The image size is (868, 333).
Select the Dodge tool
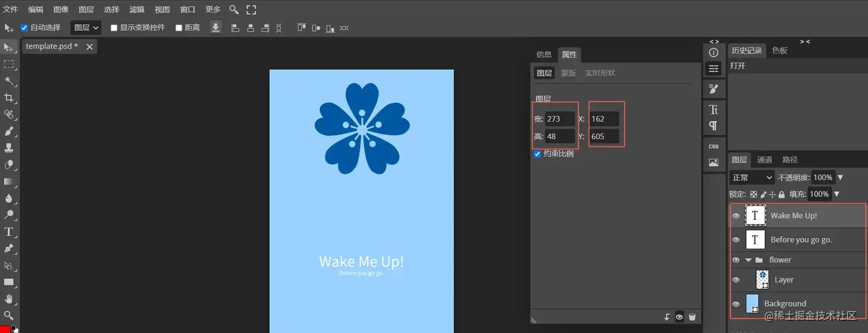click(9, 215)
